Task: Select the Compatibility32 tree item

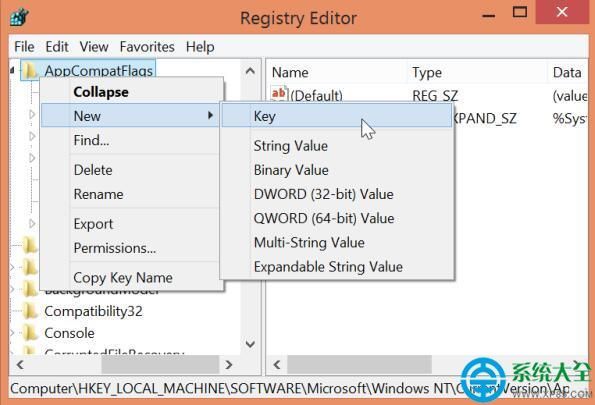Action: tap(93, 311)
